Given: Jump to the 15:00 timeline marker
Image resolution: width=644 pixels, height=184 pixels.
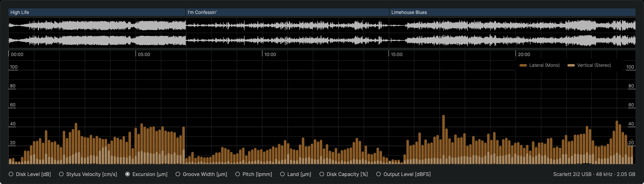Looking at the screenshot, I should click(396, 54).
